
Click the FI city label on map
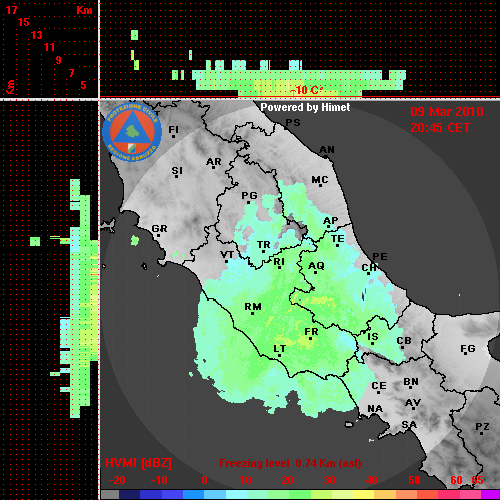click(173, 129)
